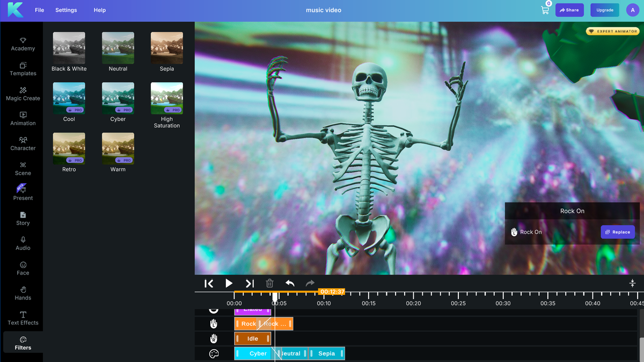Click the Share button
The height and width of the screenshot is (362, 644).
(569, 10)
